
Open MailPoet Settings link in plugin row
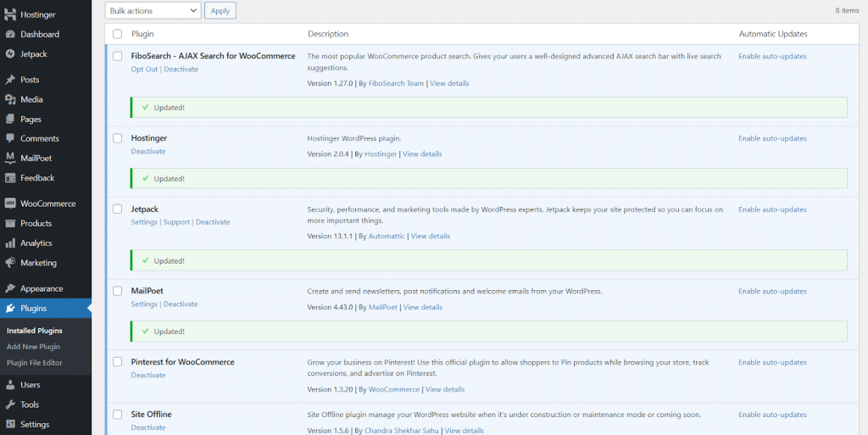144,304
